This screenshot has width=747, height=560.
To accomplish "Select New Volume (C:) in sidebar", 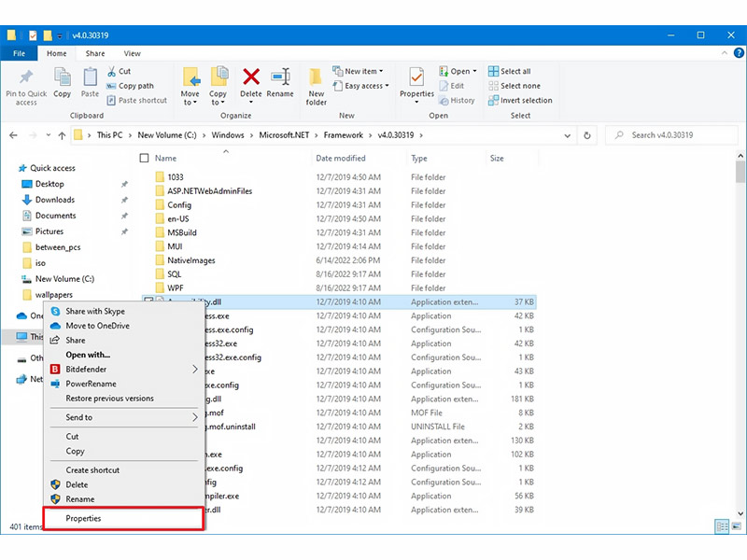I will pos(64,279).
